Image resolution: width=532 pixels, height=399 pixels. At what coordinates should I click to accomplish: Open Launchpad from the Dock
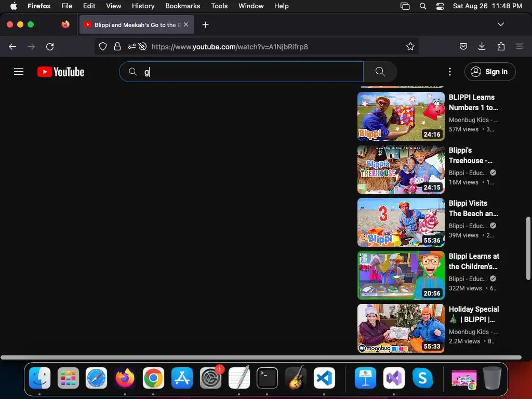68,378
